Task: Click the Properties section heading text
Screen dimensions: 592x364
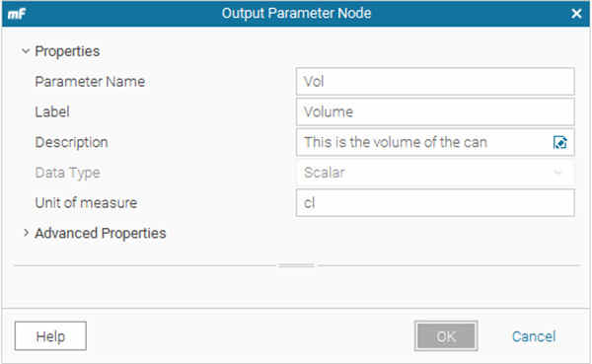Action: click(x=67, y=51)
